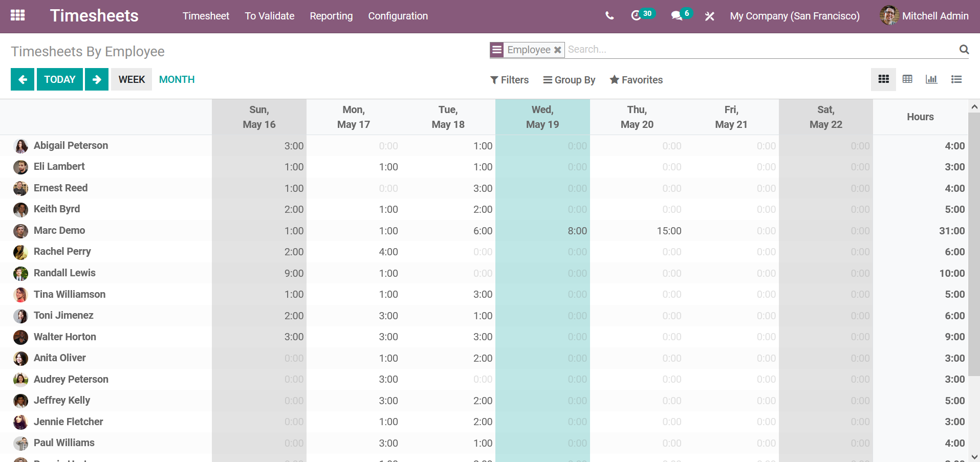Click Walter Horton's avatar

pos(20,337)
